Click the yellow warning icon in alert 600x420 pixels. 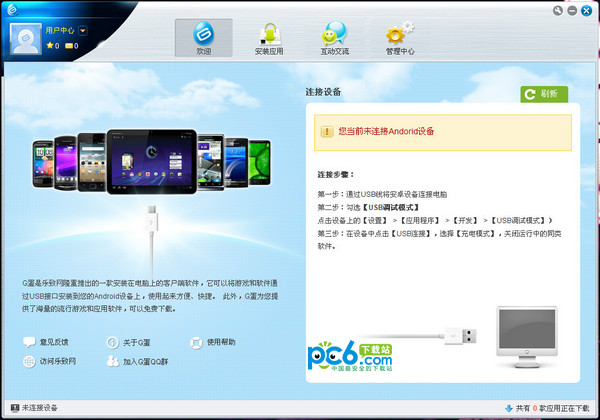(326, 131)
